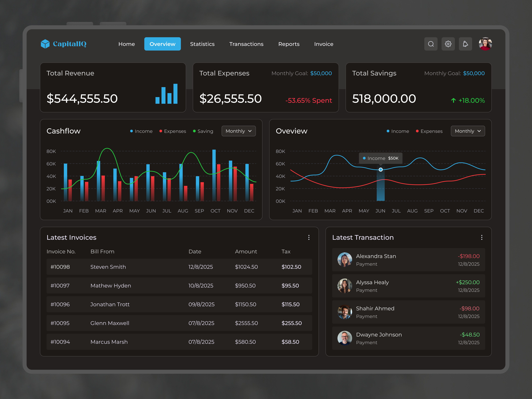The width and height of the screenshot is (532, 399).
Task: Click the CapitalIQ cube logo
Action: click(45, 44)
